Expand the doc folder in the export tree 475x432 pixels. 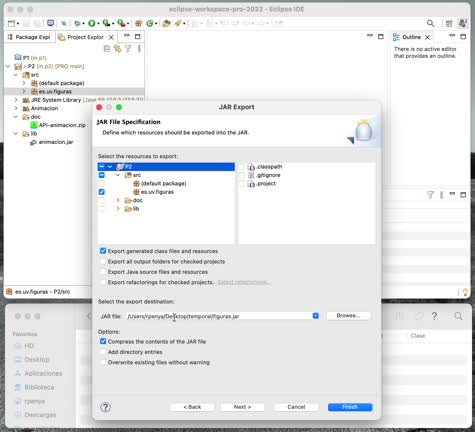pyautogui.click(x=118, y=200)
